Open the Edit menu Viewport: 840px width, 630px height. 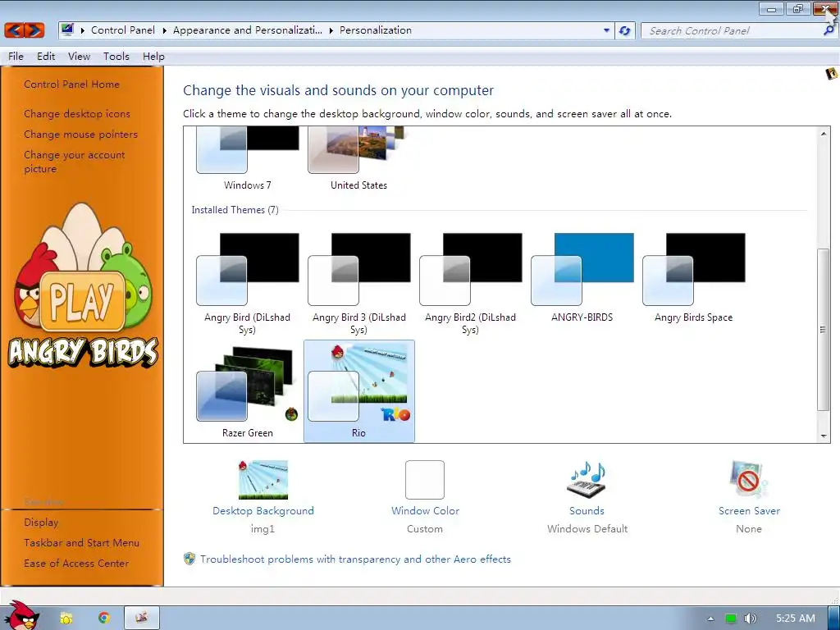coord(46,57)
